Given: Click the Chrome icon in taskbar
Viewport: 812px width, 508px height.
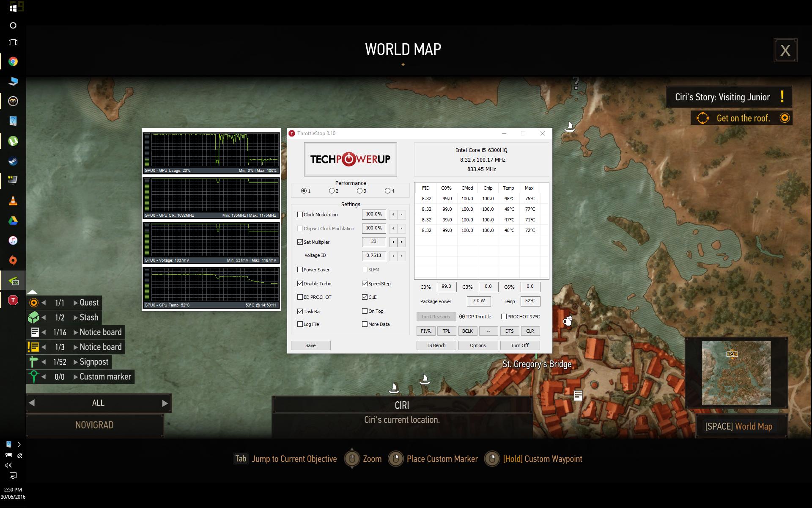Looking at the screenshot, I should [13, 62].
